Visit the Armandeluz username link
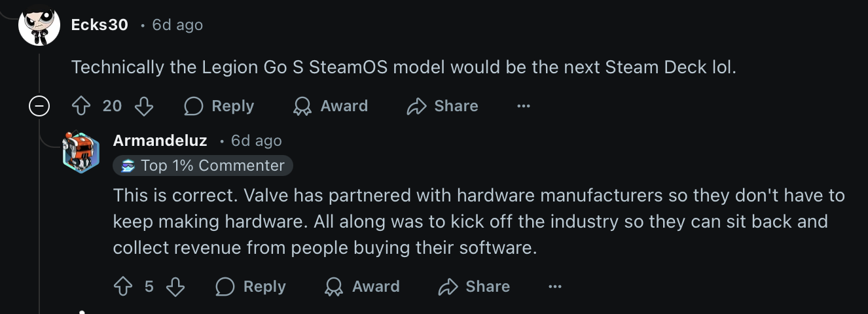The width and height of the screenshot is (868, 314). tap(160, 141)
